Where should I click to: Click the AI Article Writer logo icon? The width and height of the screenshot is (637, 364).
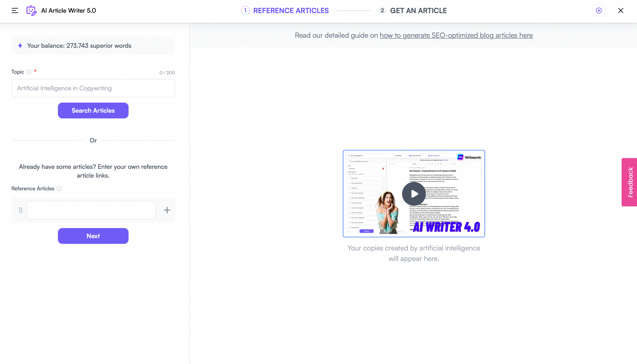click(32, 11)
